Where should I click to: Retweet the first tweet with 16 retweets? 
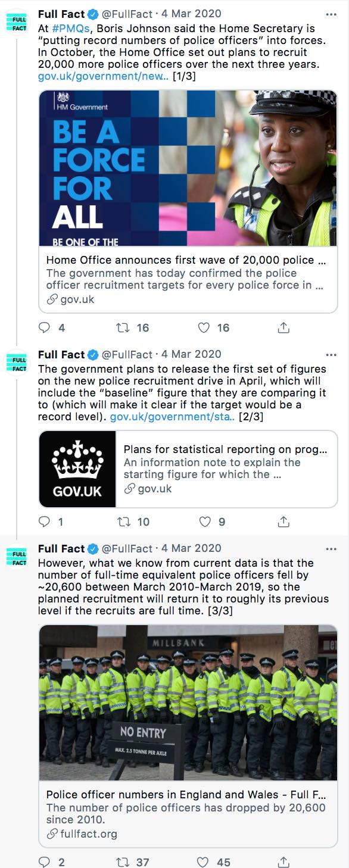123,327
